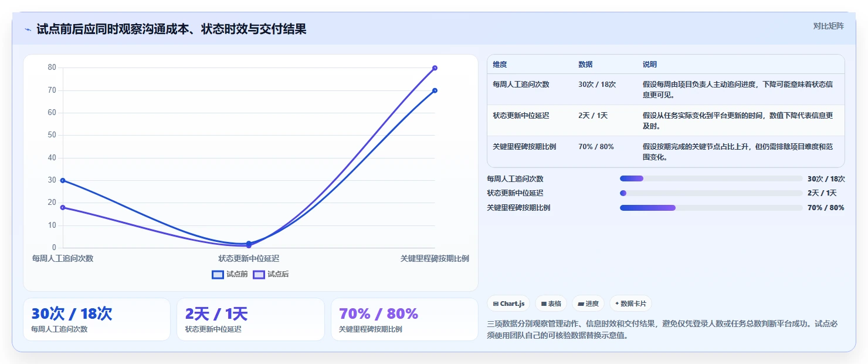Select the 数据卡片 chip
Screen dimensions: 868x364
click(630, 304)
